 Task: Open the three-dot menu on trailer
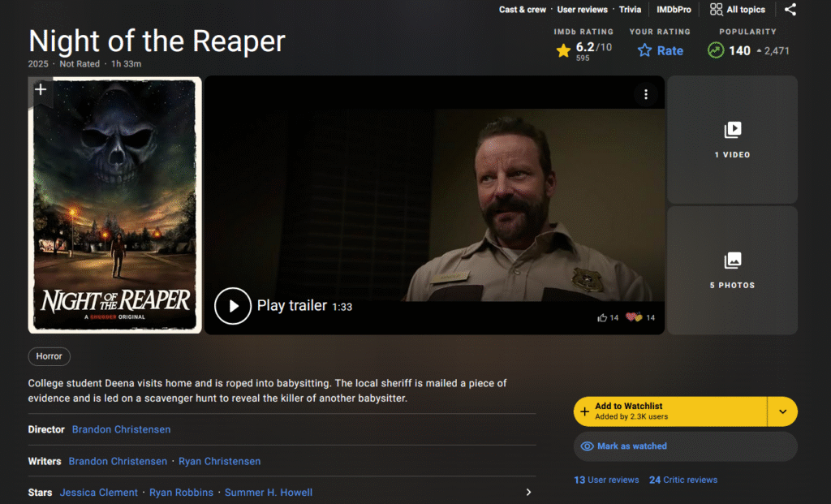click(x=646, y=95)
